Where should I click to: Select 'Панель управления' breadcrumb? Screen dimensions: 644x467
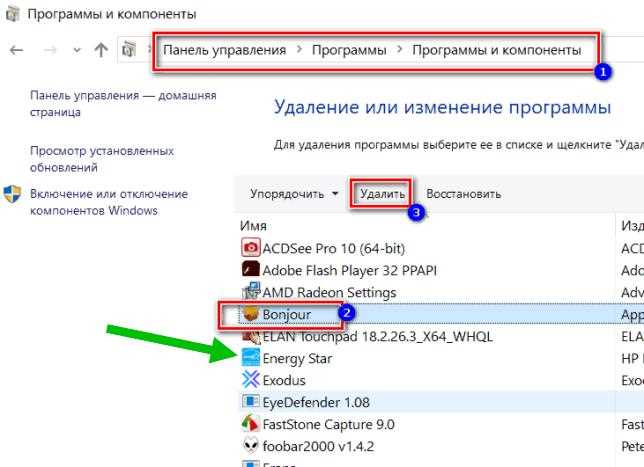[225, 50]
